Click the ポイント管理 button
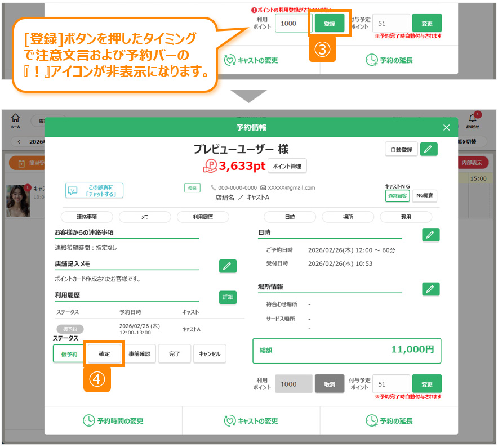The width and height of the screenshot is (498, 448). click(287, 165)
